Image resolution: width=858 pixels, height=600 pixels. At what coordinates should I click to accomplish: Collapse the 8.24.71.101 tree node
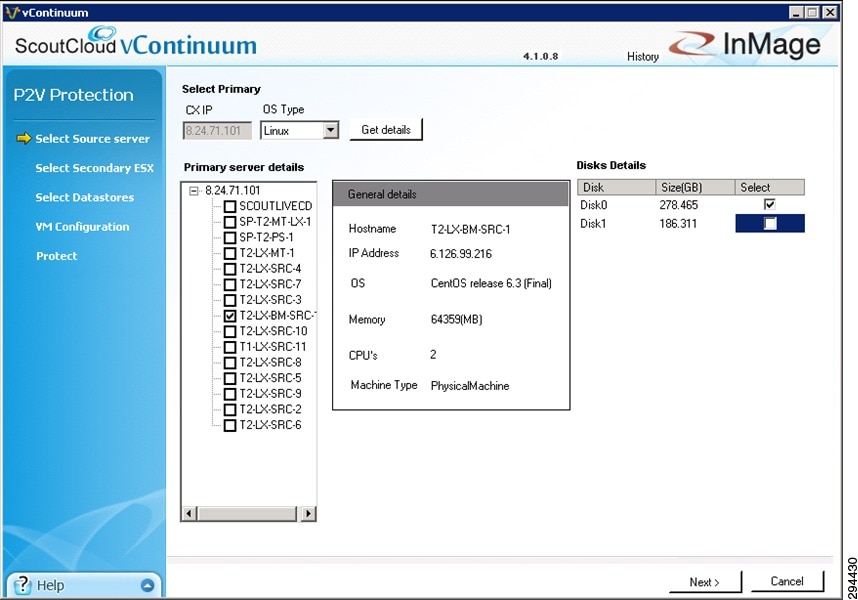[x=194, y=191]
